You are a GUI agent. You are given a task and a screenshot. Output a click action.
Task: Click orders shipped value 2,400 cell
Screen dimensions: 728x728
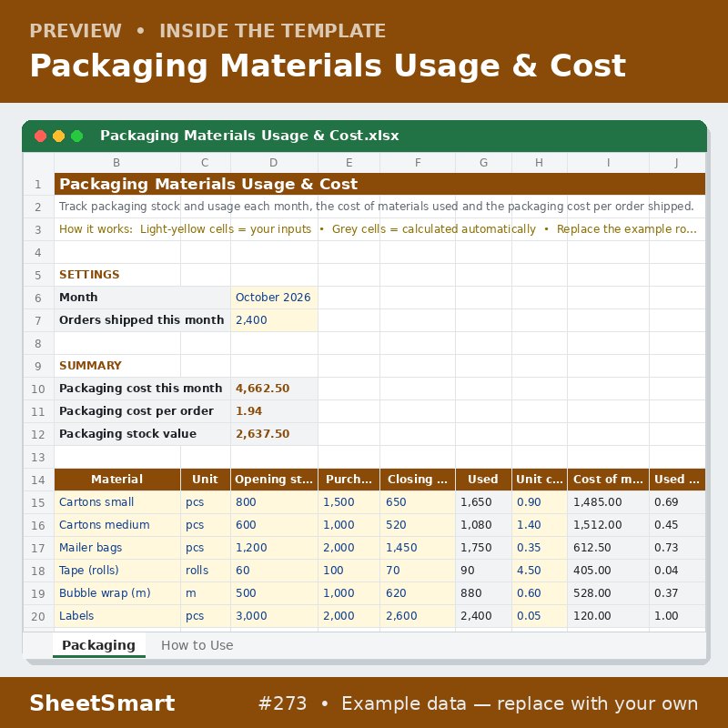pos(274,320)
